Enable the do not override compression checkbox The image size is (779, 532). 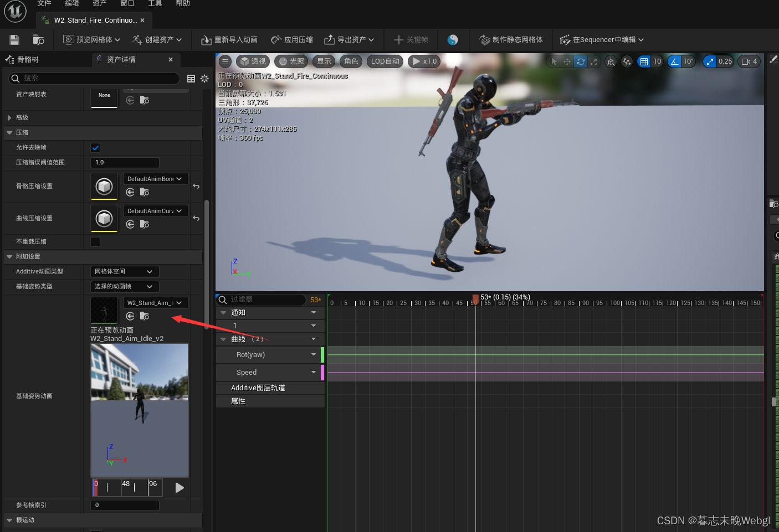pyautogui.click(x=95, y=242)
